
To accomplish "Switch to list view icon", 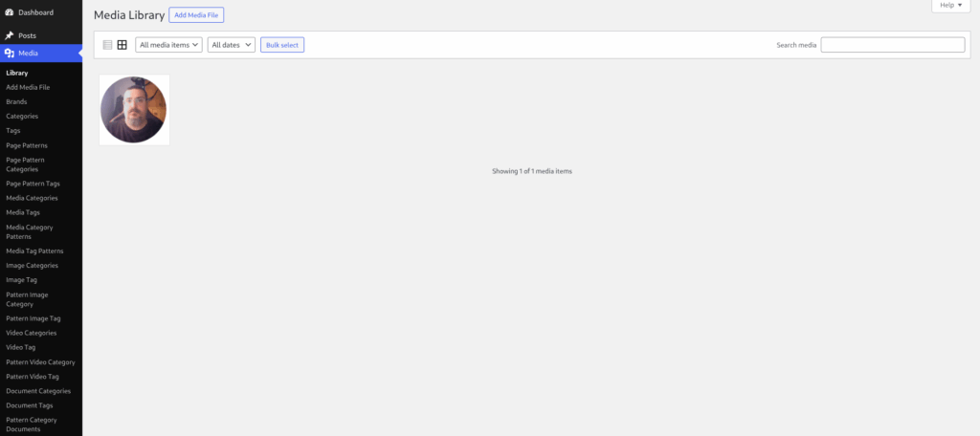I will (107, 45).
